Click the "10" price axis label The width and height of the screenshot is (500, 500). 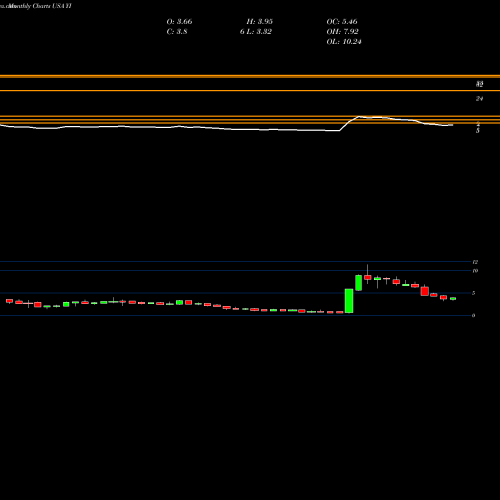475,271
